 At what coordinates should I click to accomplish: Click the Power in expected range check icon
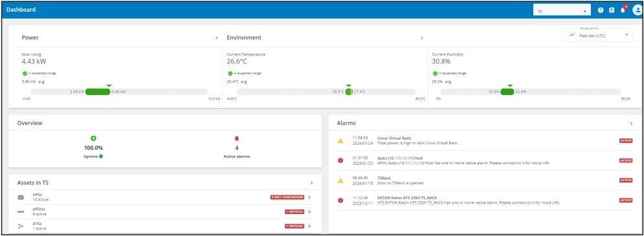[x=25, y=73]
